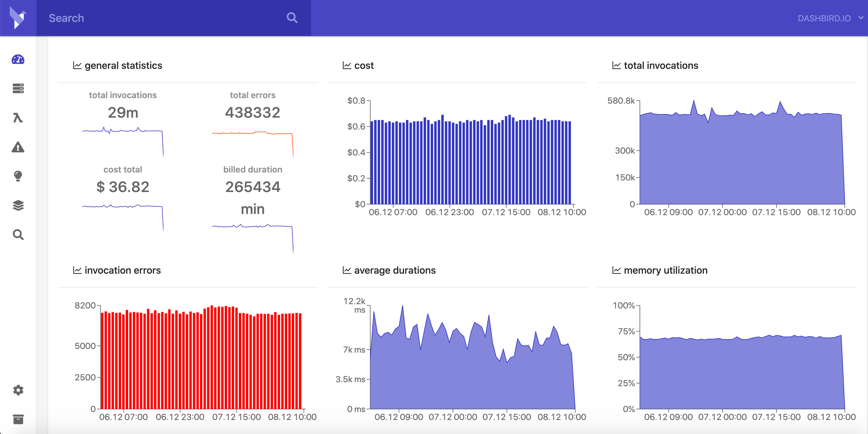The image size is (868, 434).
Task: Click the chart icon beside memory utilization
Action: tap(616, 270)
